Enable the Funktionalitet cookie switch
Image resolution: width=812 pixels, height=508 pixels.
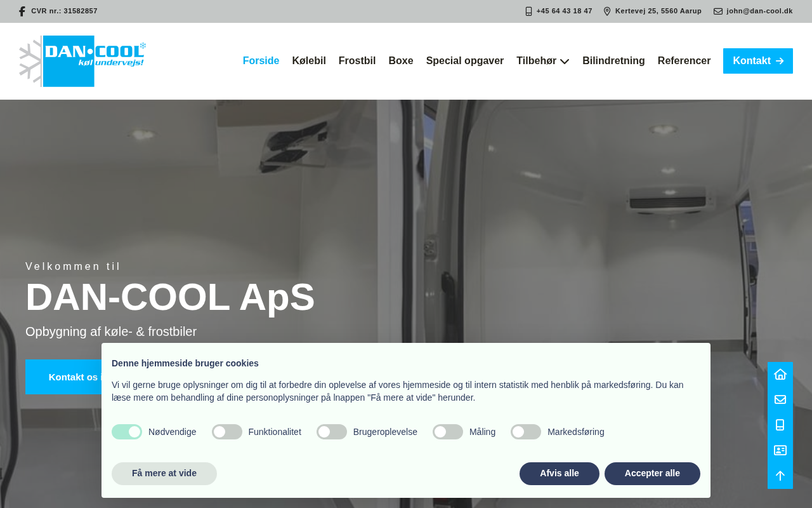227,432
